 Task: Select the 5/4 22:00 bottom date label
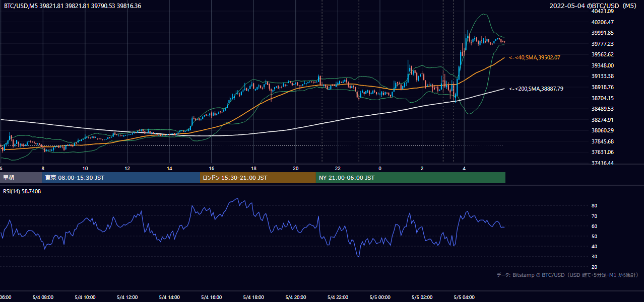[338, 297]
